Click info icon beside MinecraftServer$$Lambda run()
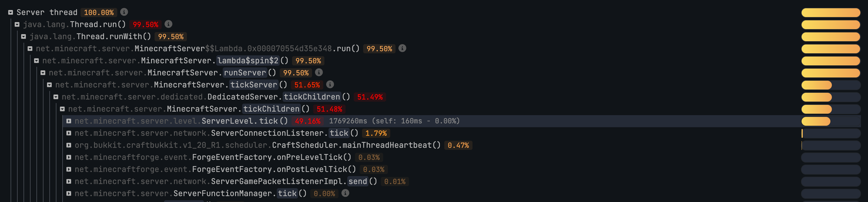Image resolution: width=868 pixels, height=202 pixels. 402,48
